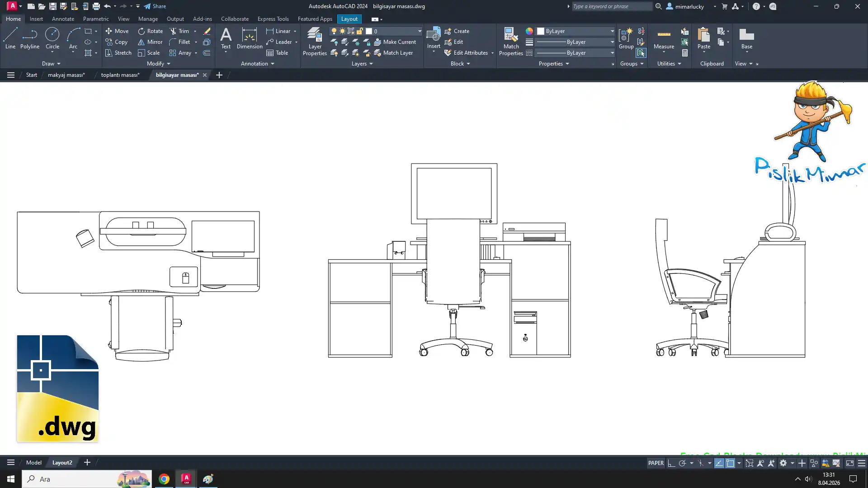Toggle object snap in status bar
The image size is (868, 488).
point(730,463)
